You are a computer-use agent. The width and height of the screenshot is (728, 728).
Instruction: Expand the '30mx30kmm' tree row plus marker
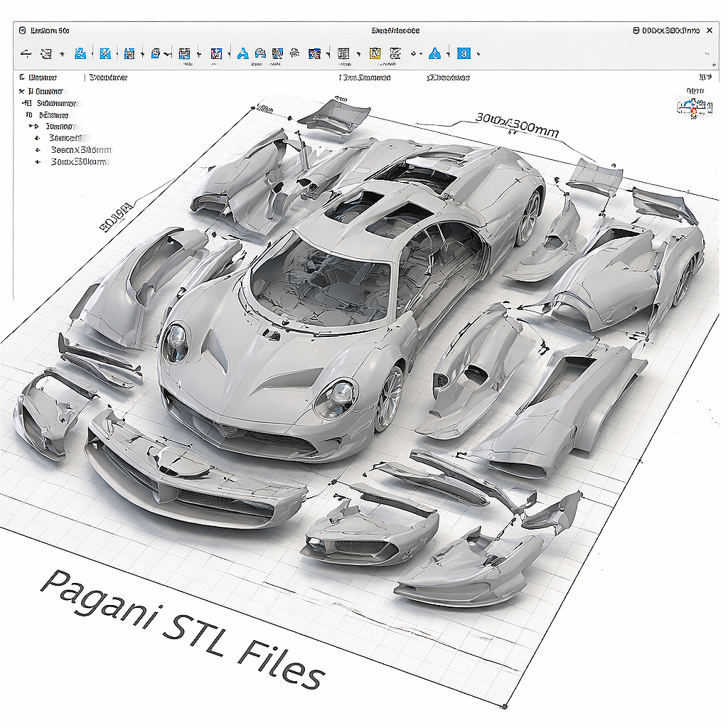38,162
